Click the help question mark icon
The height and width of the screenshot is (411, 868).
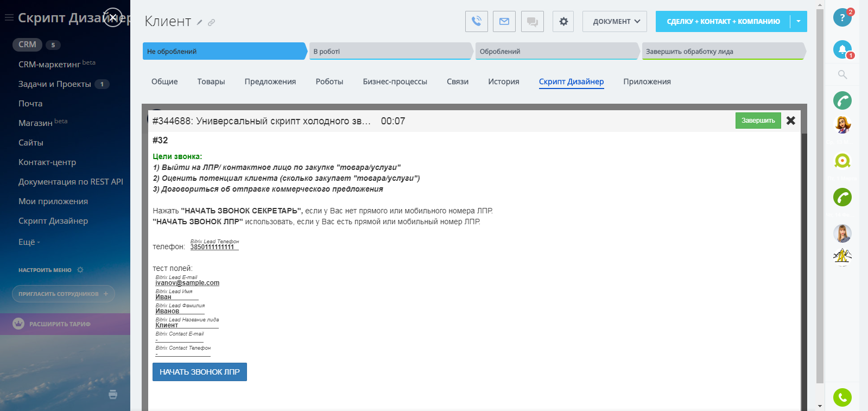coord(842,17)
